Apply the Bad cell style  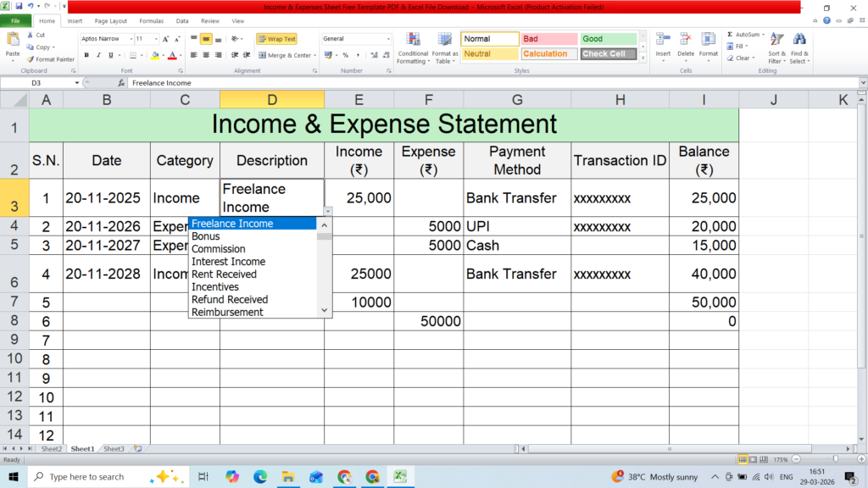pos(549,39)
